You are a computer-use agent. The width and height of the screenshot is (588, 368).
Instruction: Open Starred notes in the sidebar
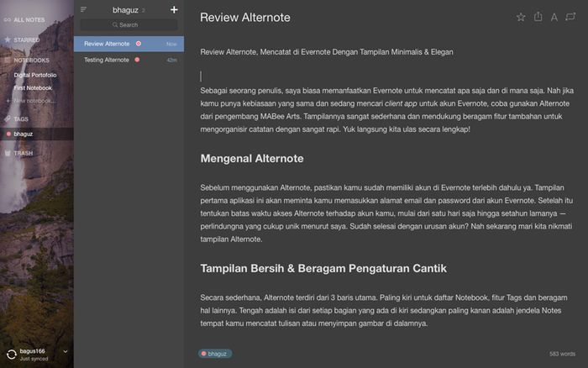(x=27, y=39)
